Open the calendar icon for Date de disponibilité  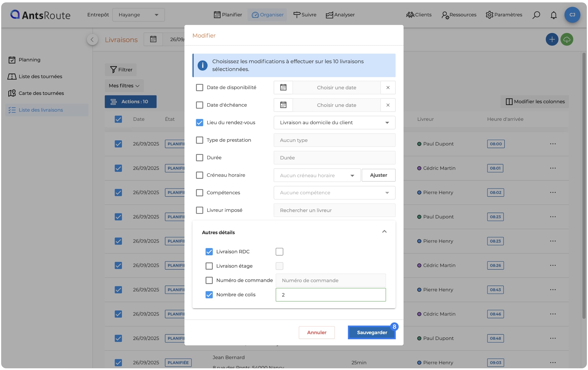[283, 87]
